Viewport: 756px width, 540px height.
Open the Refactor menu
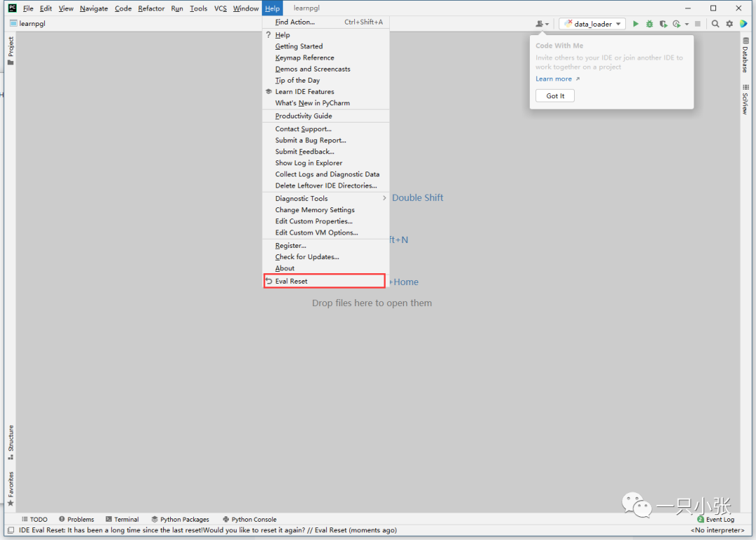[151, 8]
